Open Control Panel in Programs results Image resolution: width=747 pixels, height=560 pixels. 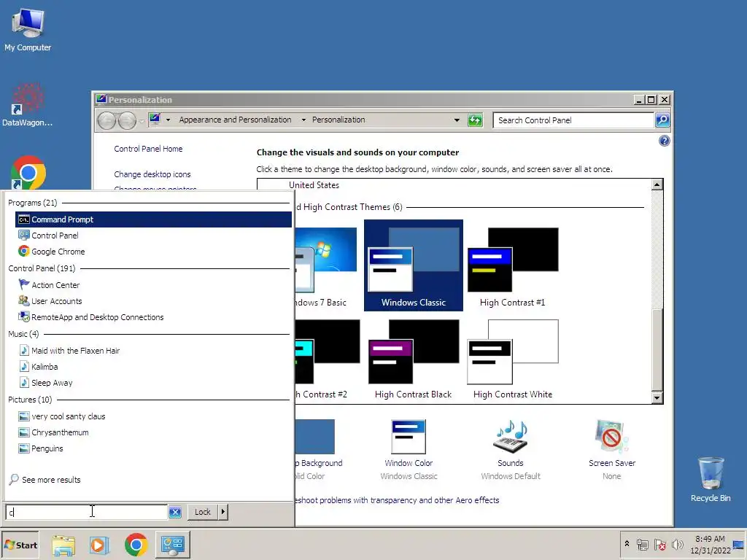pos(55,236)
